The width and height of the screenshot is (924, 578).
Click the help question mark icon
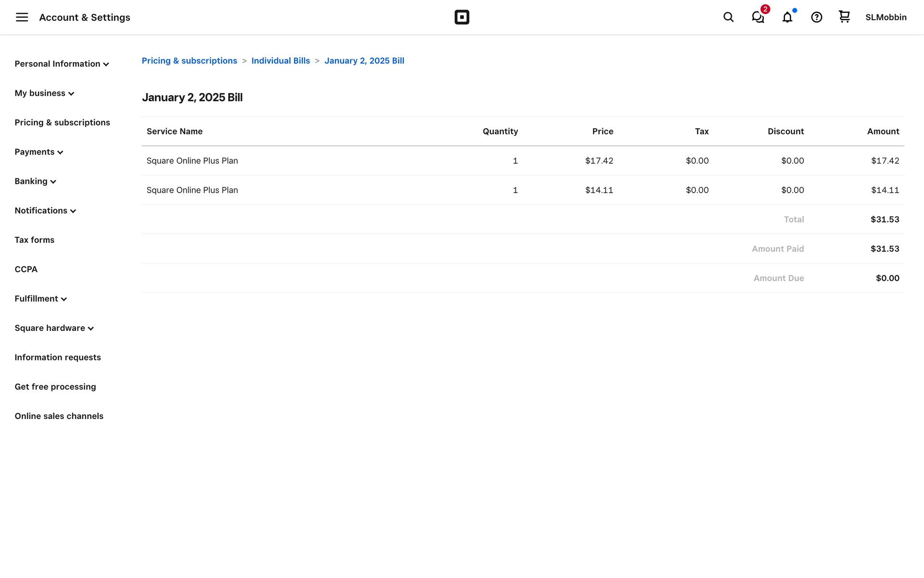pos(816,17)
